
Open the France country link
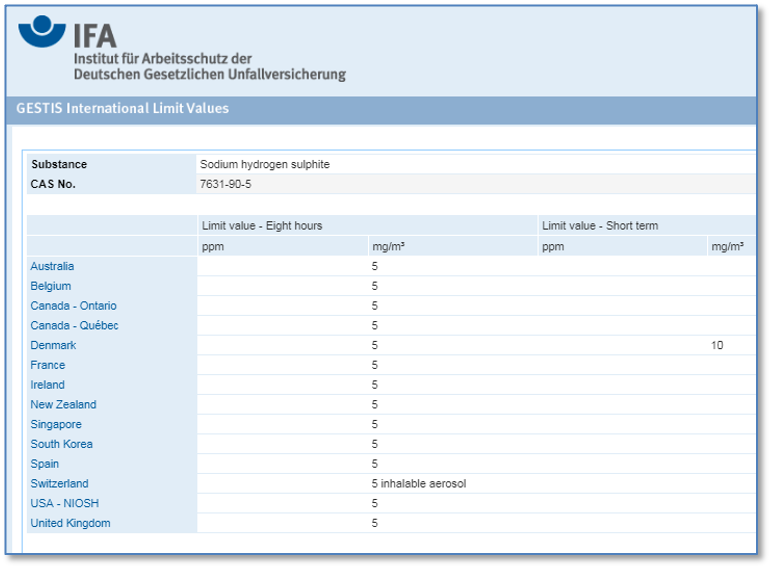[x=48, y=365]
